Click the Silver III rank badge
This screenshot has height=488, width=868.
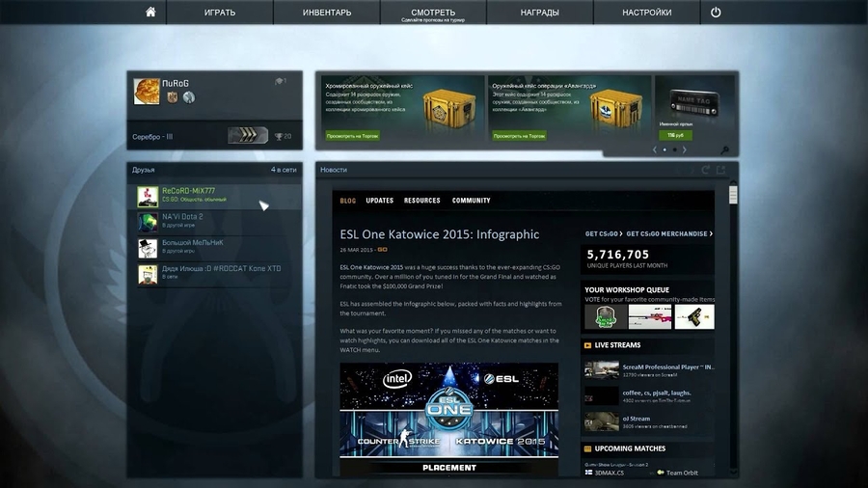tap(248, 136)
